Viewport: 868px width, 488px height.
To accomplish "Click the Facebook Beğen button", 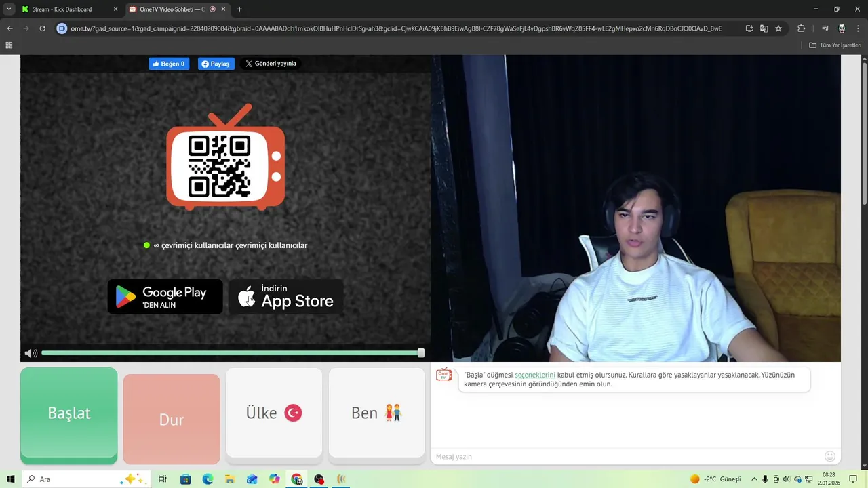I will (x=169, y=64).
